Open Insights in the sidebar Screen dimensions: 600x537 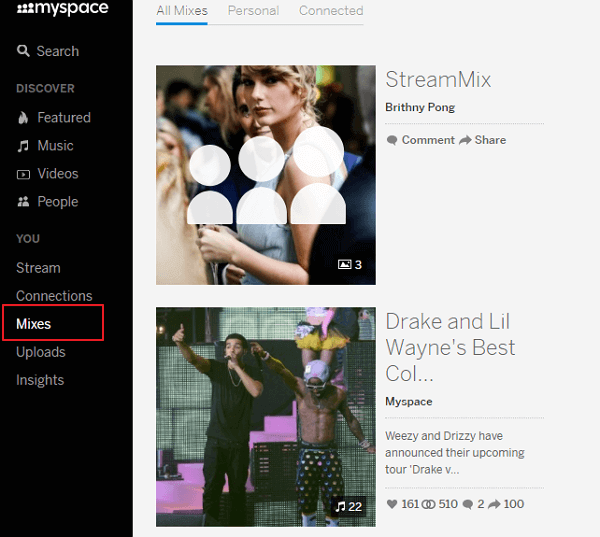tap(40, 380)
